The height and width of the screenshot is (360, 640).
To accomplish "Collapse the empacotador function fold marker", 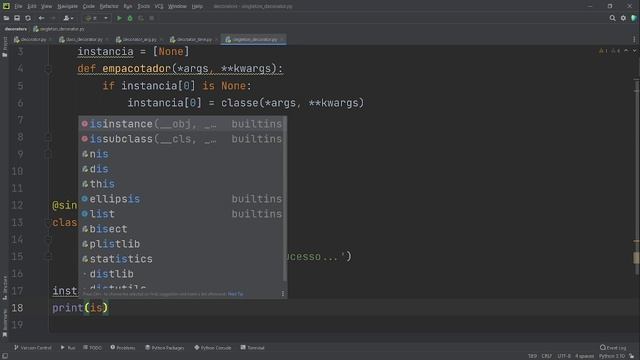I will pyautogui.click(x=48, y=69).
